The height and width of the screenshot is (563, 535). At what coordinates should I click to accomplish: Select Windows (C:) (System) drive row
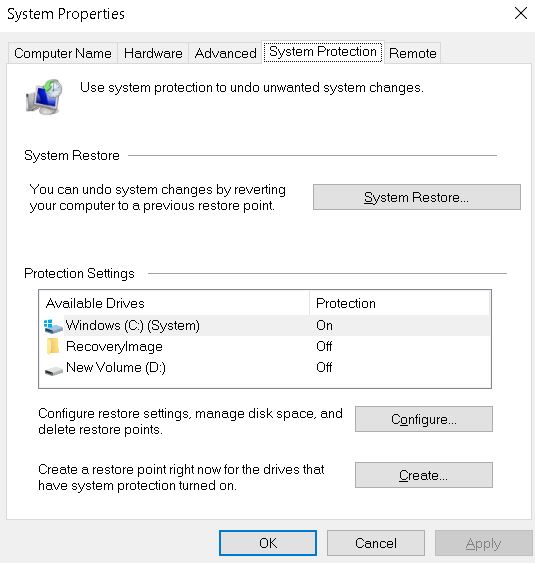[265, 326]
